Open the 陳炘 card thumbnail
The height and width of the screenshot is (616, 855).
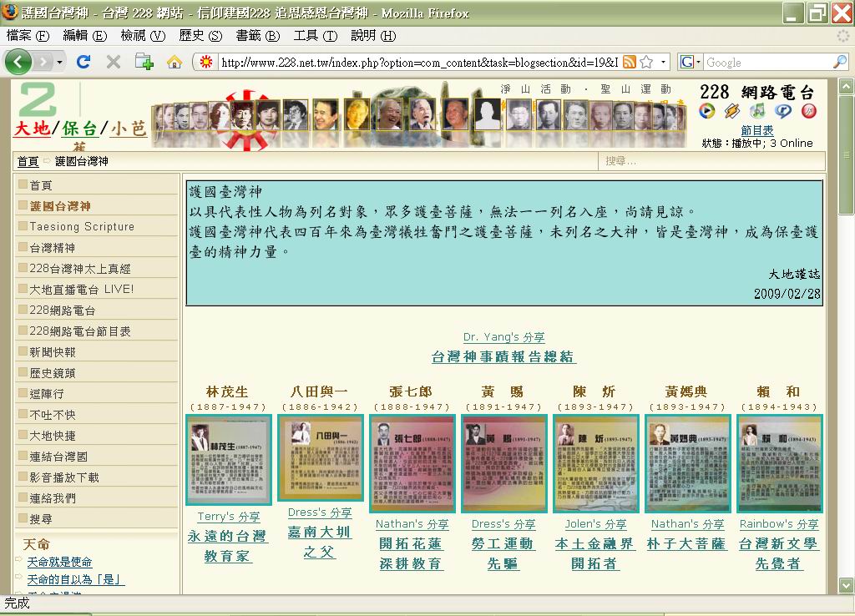pyautogui.click(x=596, y=463)
